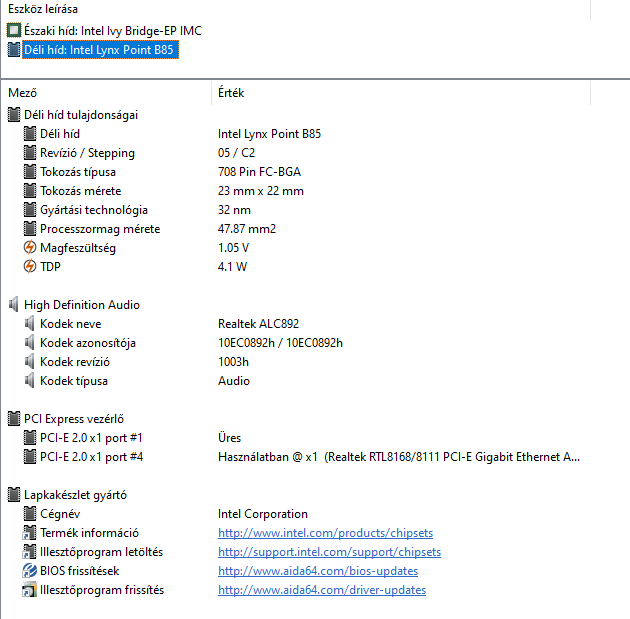Click the green chip icon beside Északi híd

(14, 31)
